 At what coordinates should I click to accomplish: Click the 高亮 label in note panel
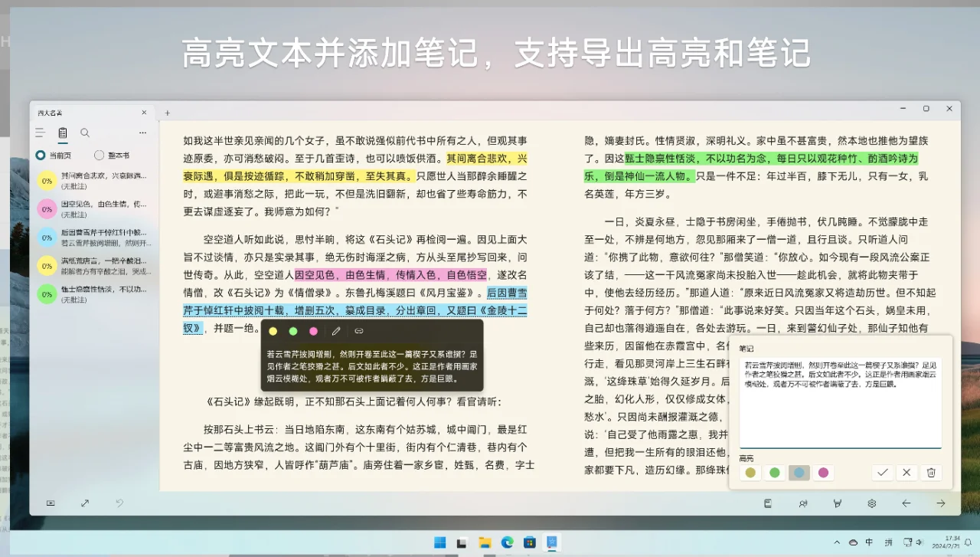(746, 458)
